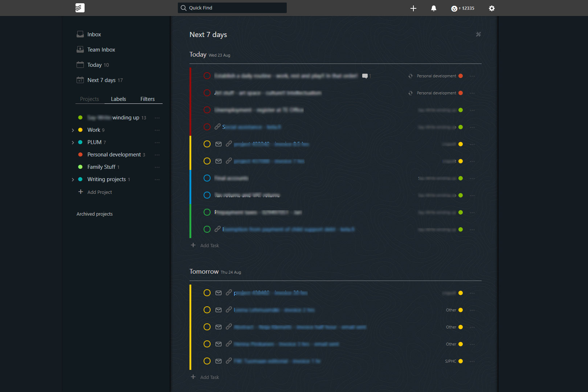The width and height of the screenshot is (588, 392).
Task: Complete the first red priority task checkbox
Action: (207, 76)
